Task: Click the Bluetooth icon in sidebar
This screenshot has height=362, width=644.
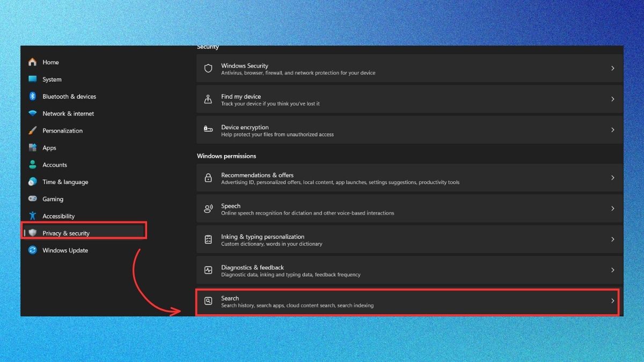Action: tap(33, 97)
